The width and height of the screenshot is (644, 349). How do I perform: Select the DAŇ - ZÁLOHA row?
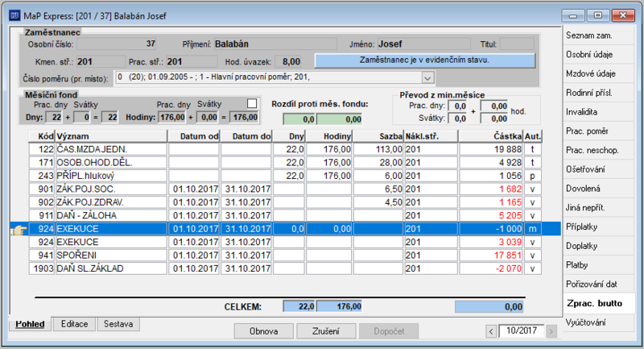click(285, 215)
